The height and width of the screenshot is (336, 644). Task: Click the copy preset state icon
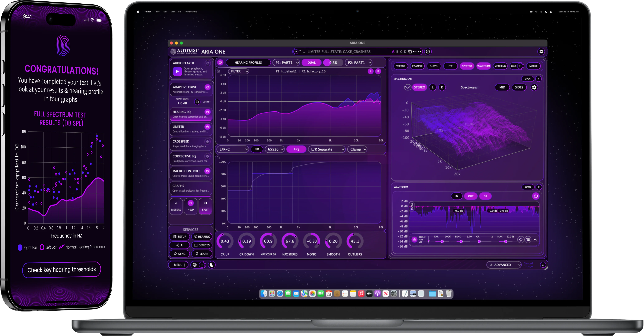[410, 52]
